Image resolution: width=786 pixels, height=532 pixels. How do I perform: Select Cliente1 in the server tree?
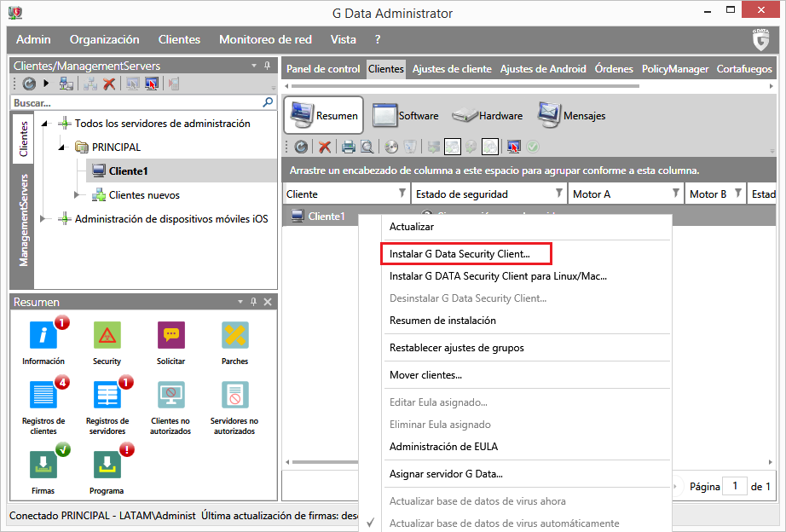[x=129, y=171]
